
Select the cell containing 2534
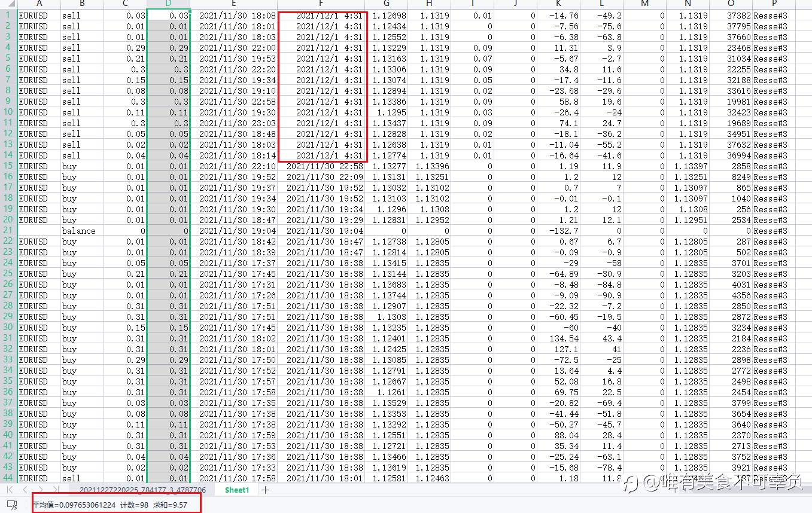731,220
